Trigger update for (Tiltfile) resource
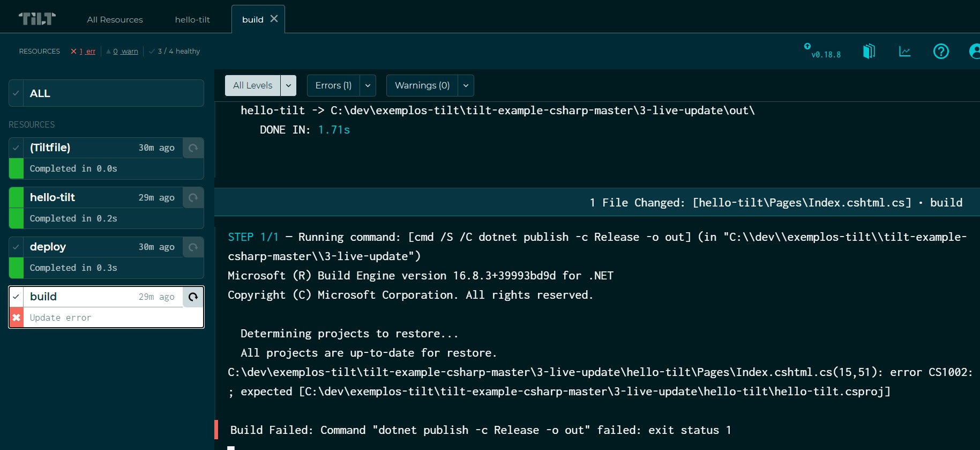Image resolution: width=980 pixels, height=450 pixels. pos(193,147)
